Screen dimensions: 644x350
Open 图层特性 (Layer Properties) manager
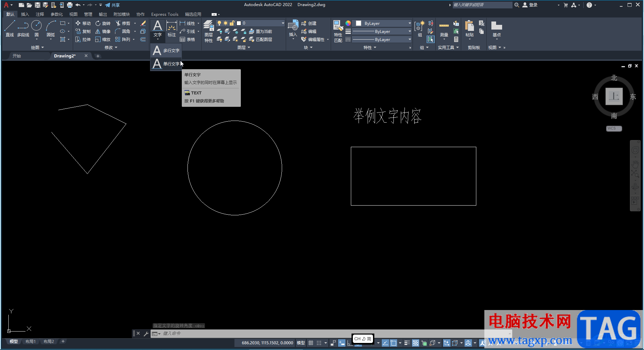(x=209, y=31)
